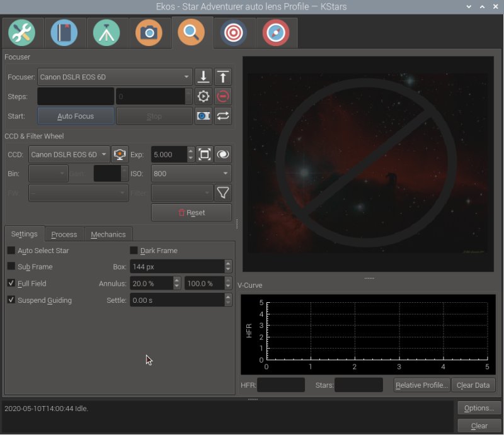This screenshot has height=435, width=504.
Task: Adjust Settle time stepper arrows
Action: 228,300
